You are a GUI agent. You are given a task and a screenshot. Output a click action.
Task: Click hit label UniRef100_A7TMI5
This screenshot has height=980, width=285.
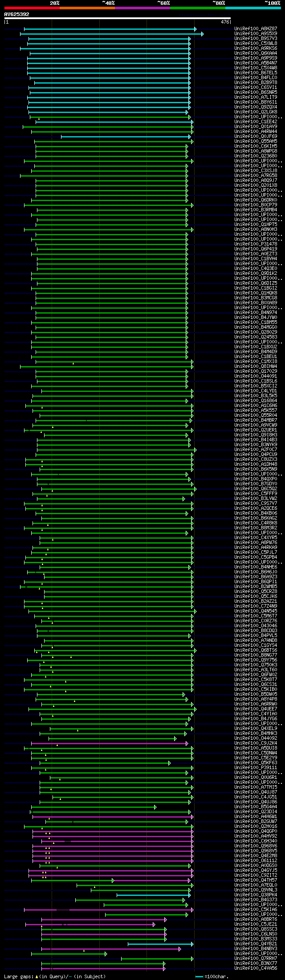point(256,787)
